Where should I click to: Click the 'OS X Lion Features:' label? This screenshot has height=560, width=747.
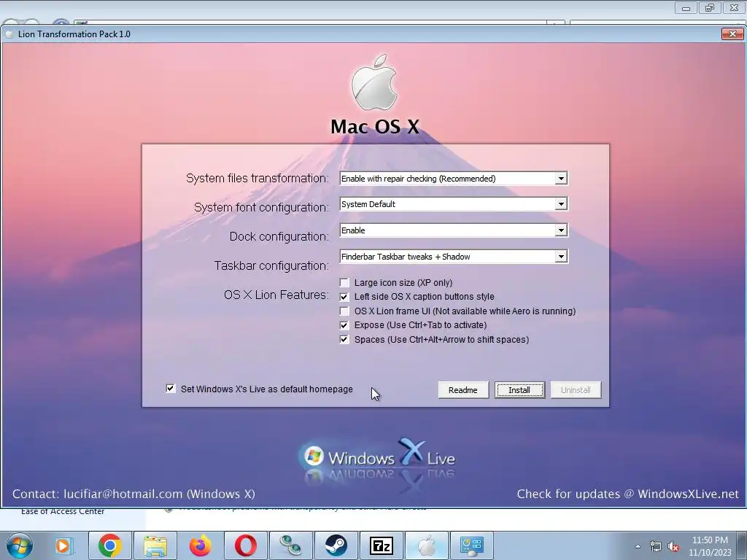pyautogui.click(x=276, y=295)
